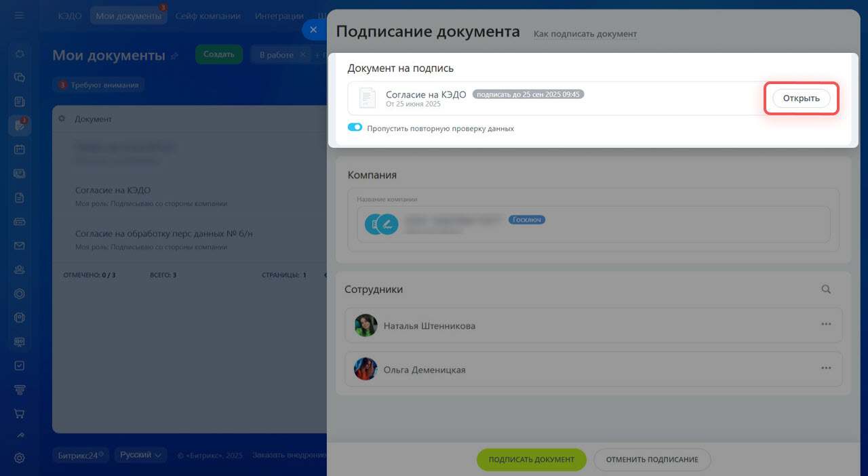Open the settings gear in sidebar
This screenshot has height=476, width=868.
click(x=20, y=458)
